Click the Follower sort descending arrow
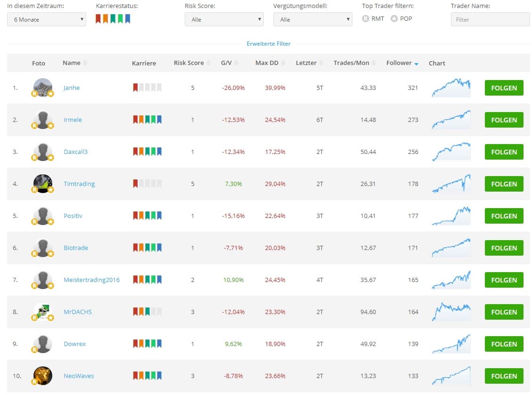 coord(416,64)
